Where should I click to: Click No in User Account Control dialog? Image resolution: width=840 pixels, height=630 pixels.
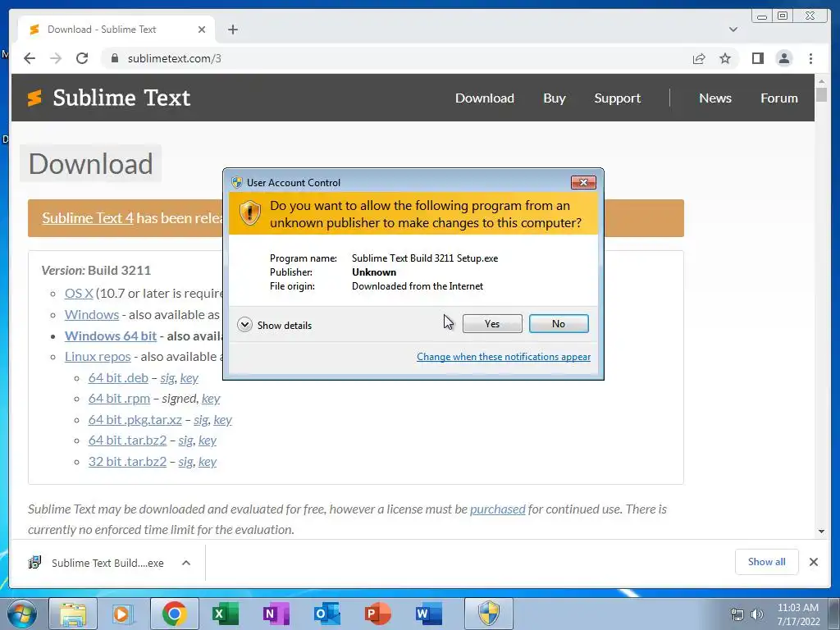pos(558,323)
